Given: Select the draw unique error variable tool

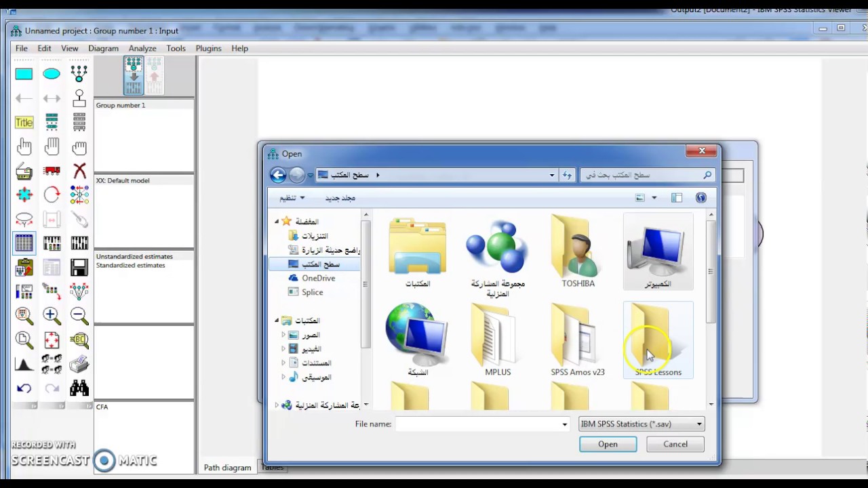Looking at the screenshot, I should click(x=79, y=98).
